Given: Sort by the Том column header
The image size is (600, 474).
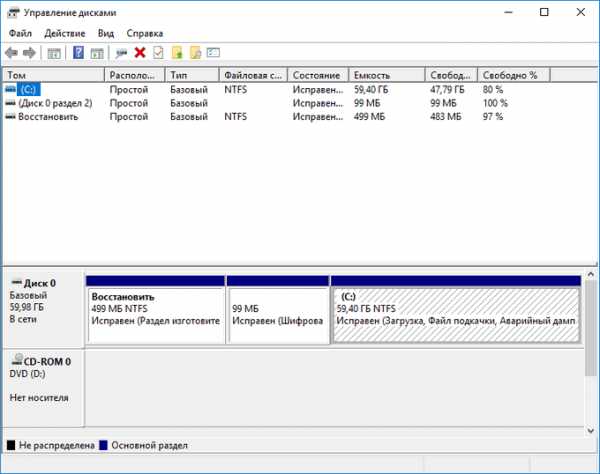Looking at the screenshot, I should click(54, 75).
